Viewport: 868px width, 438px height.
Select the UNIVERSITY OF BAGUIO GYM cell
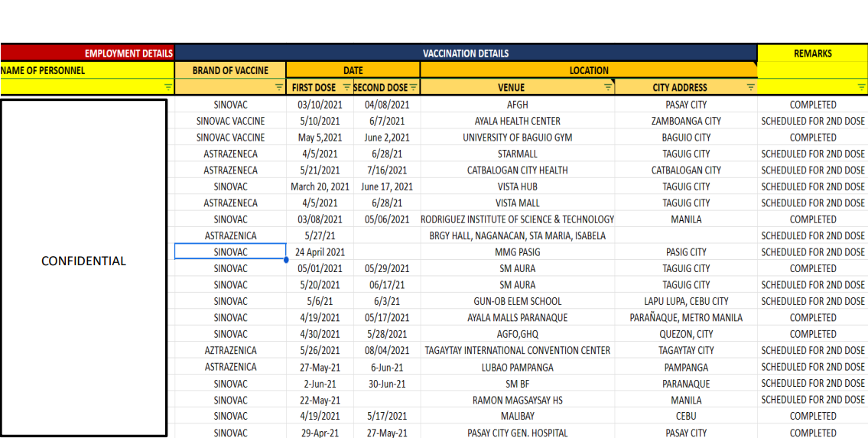pos(517,137)
